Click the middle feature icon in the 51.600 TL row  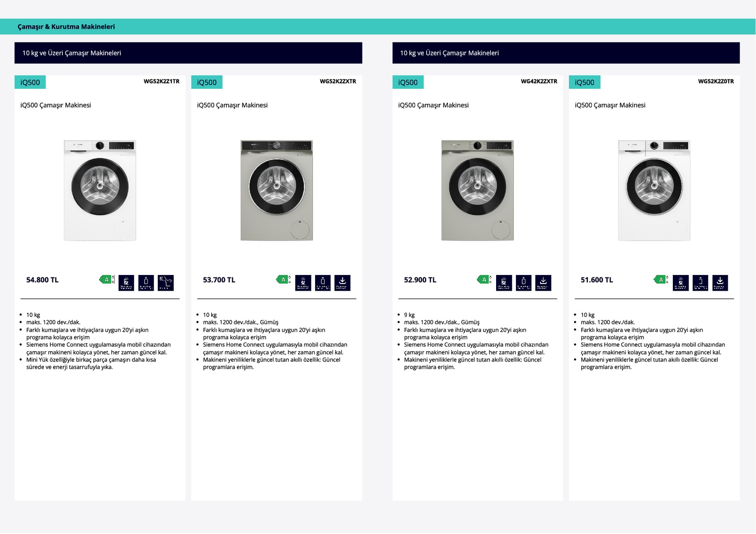(x=700, y=283)
